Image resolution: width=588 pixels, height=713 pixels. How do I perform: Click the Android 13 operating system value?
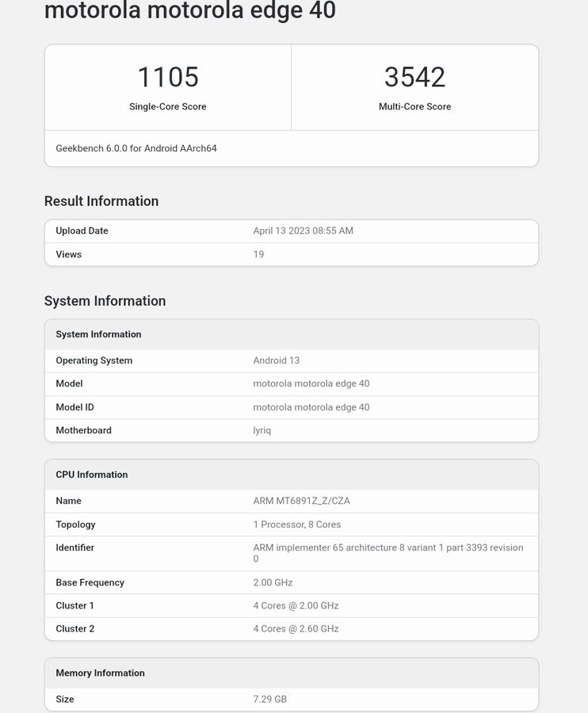pos(277,360)
